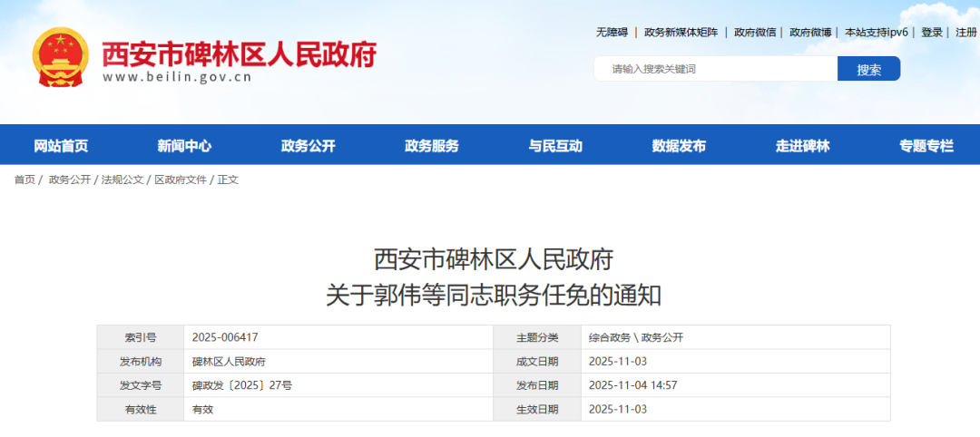Open the 新闻中心 navigation tab
Screen dimensions: 980x437
coord(184,145)
